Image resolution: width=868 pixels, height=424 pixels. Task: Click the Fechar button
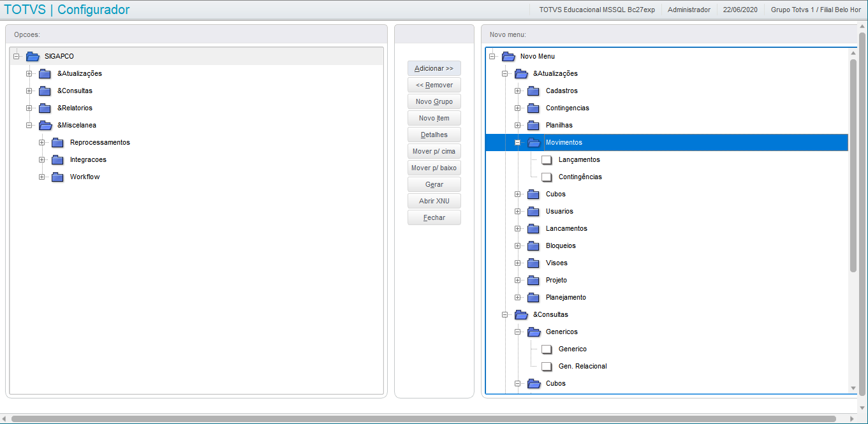click(x=434, y=217)
